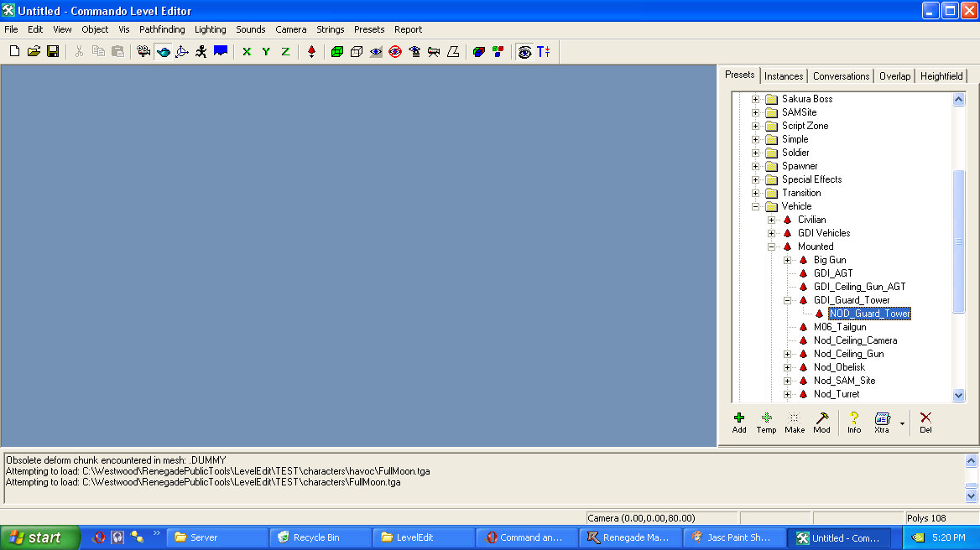Click the running figure walkthrough icon
The image size is (980, 550).
click(x=201, y=51)
